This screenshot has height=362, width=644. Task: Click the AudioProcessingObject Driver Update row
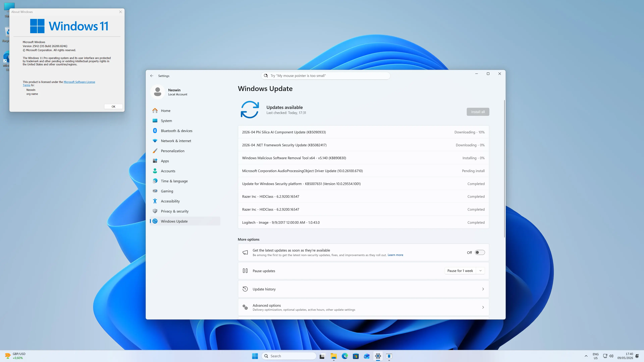[x=363, y=171]
